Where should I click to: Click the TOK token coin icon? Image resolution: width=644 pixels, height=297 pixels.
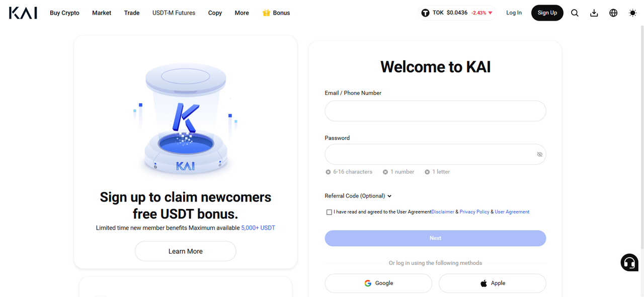pos(426,13)
